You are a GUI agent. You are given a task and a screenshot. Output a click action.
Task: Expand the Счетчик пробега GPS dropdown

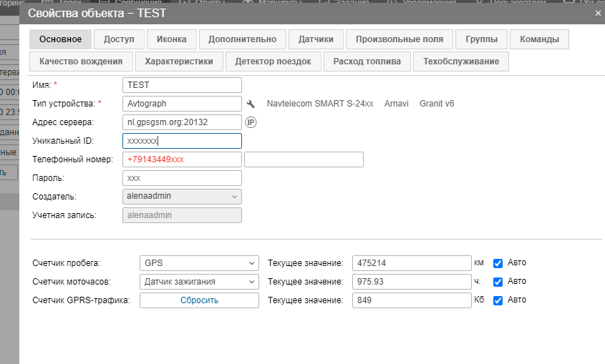click(x=198, y=262)
